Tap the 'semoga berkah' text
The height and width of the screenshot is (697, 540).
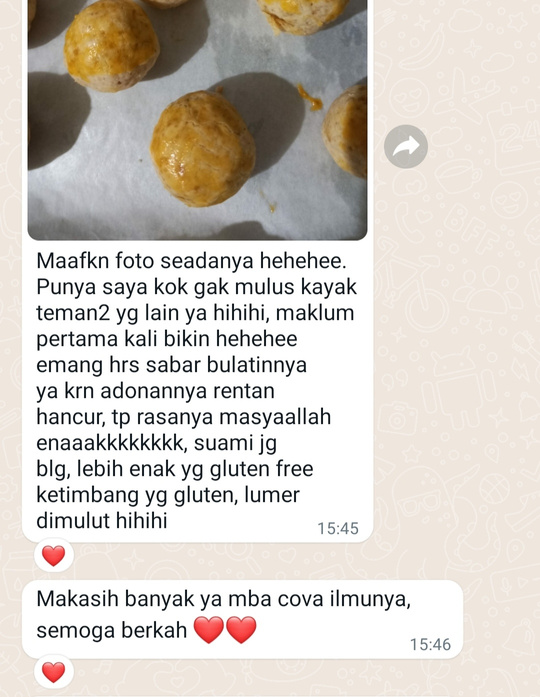pos(112,630)
